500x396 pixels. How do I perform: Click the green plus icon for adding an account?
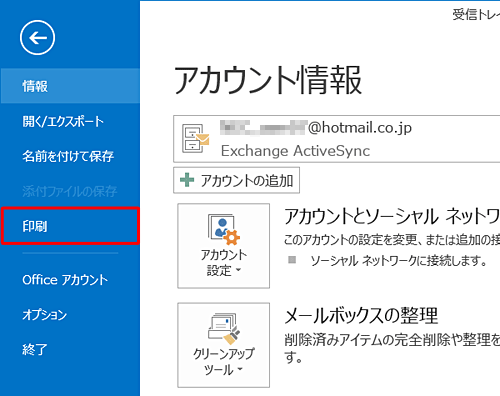187,180
